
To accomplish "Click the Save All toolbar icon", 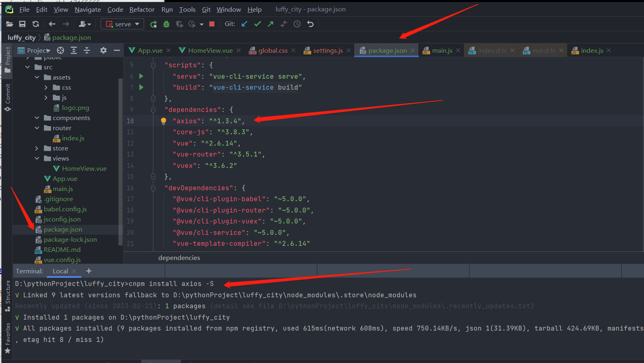I will 22,24.
